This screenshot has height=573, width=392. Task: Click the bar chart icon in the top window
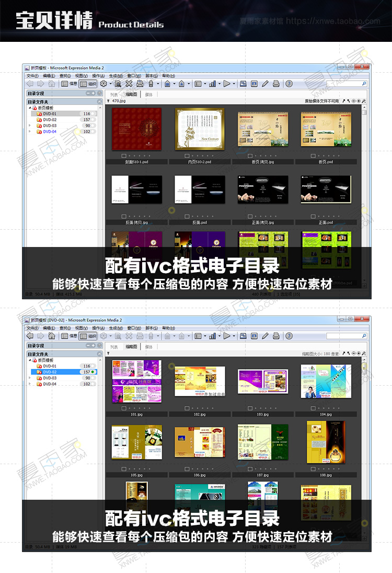tap(212, 84)
